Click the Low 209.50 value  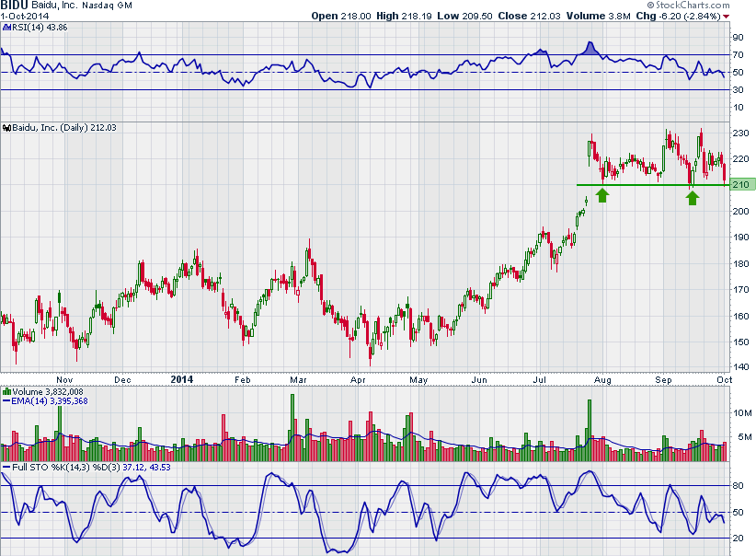pyautogui.click(x=464, y=16)
